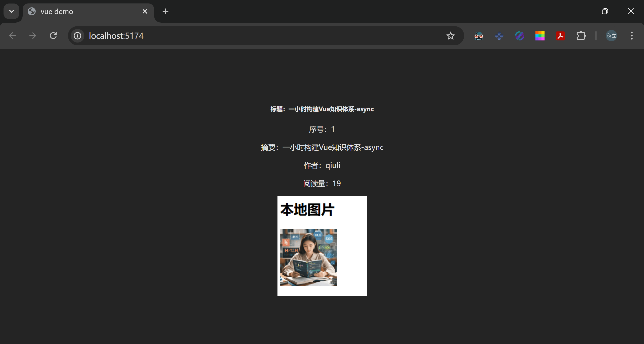Reload the current page

53,35
